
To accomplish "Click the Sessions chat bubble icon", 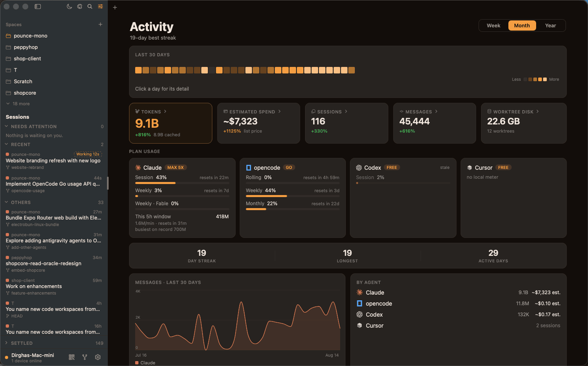I will point(313,111).
